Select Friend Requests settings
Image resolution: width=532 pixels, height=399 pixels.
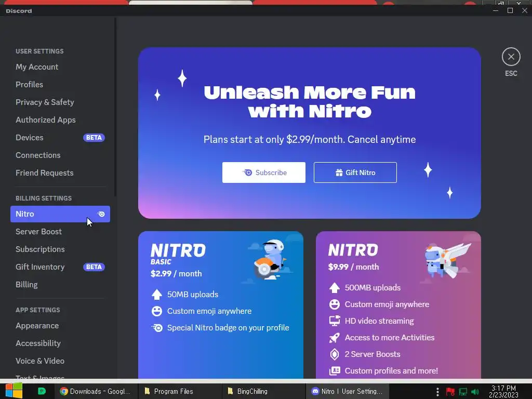coord(45,172)
